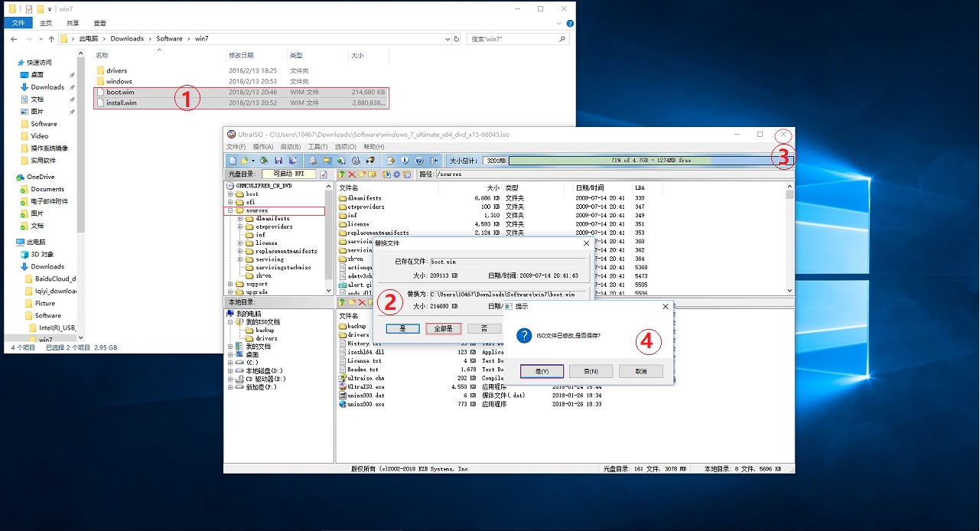Screen dimensions: 980x531
Task: Collapse the sources folder tree node
Action: coord(230,210)
